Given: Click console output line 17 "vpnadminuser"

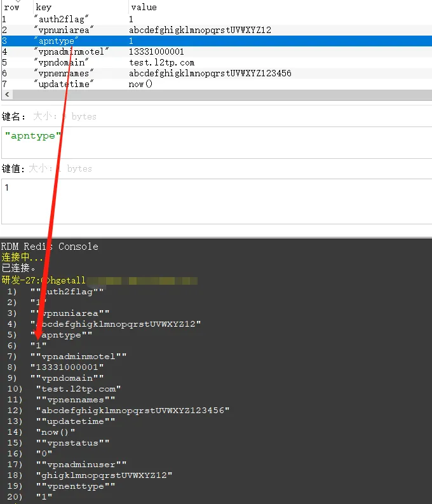Looking at the screenshot, I should click(81, 464).
